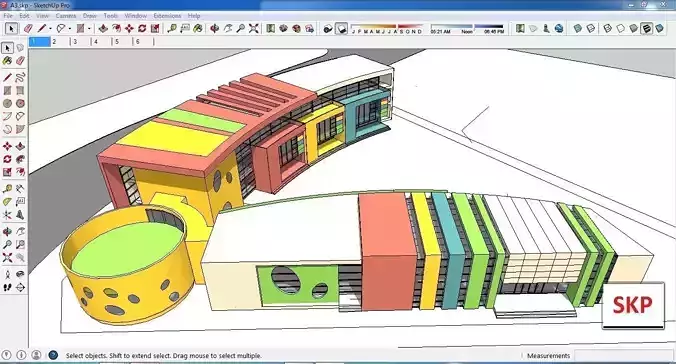
Task: Activate the Offset tool in top toolbar
Action: (116, 28)
